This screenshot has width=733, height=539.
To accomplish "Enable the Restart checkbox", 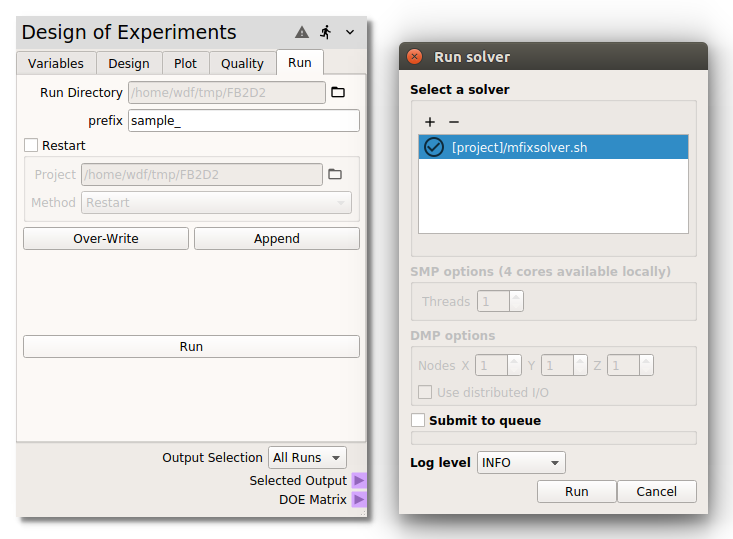I will pyautogui.click(x=31, y=146).
